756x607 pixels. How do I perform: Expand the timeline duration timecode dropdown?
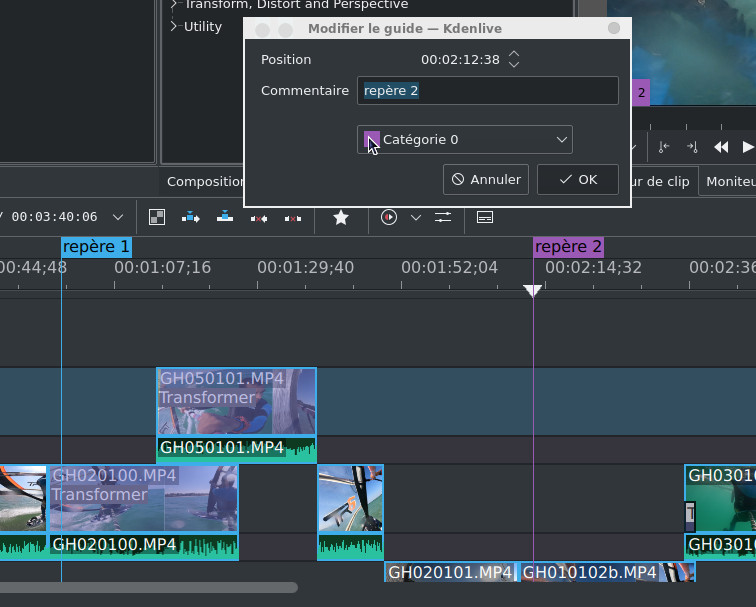click(x=118, y=217)
